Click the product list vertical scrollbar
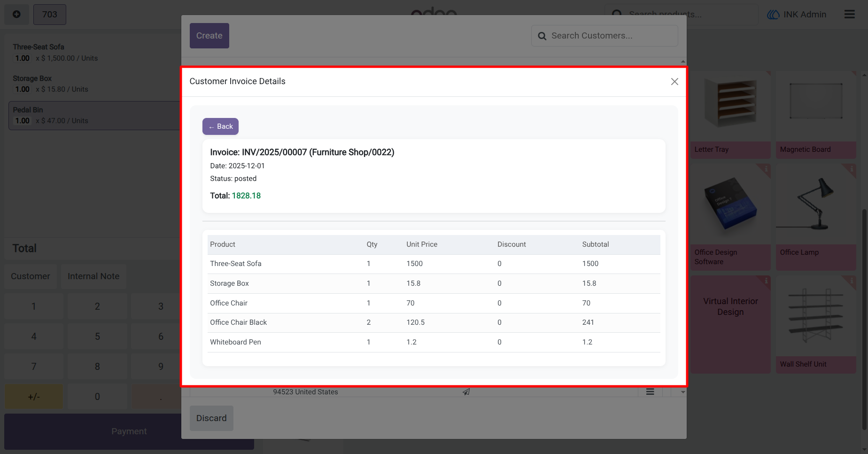 (x=865, y=320)
